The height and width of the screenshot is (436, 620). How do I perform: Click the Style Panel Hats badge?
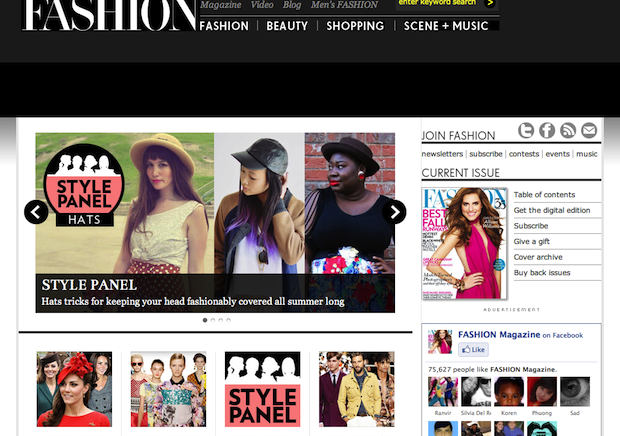[x=84, y=185]
